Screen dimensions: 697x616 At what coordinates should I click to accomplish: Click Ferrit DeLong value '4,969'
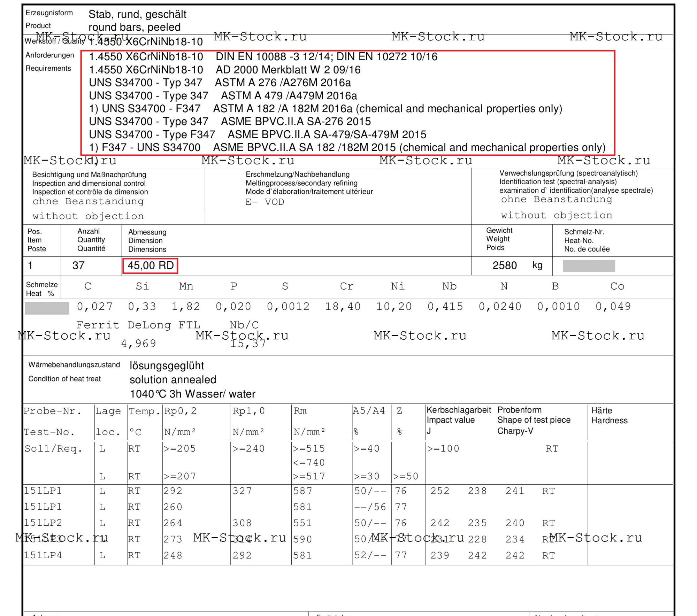tap(138, 344)
